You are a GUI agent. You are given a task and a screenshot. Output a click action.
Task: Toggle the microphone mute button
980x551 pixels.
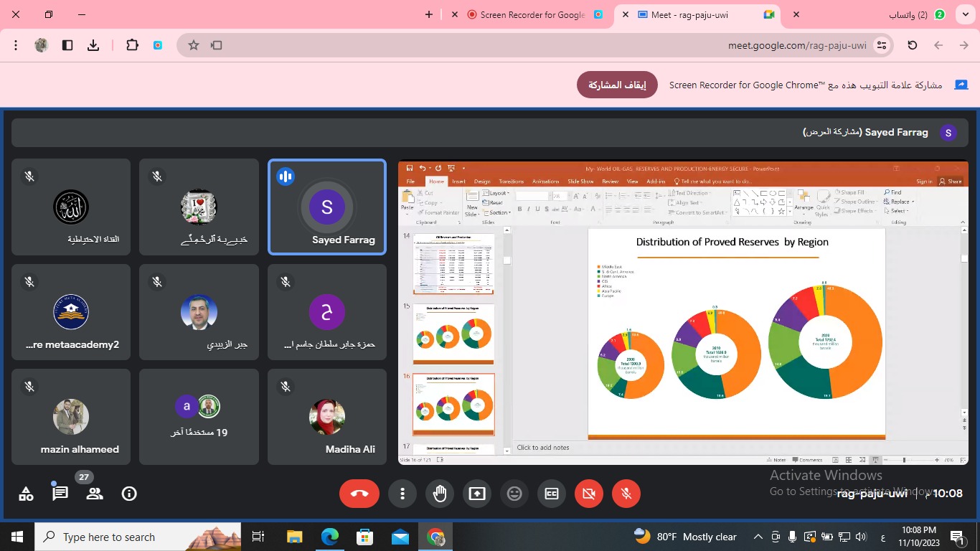(626, 494)
